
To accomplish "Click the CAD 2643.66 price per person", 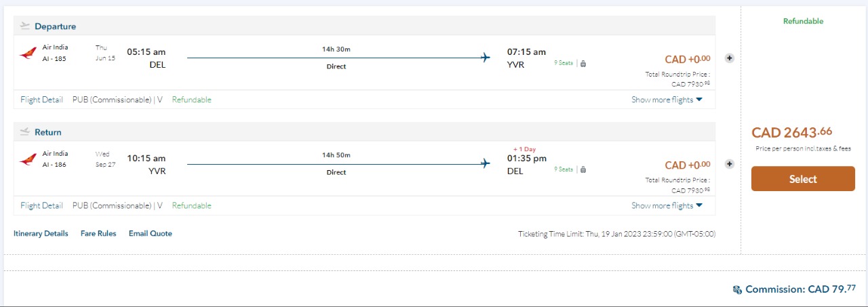I will 791,132.
